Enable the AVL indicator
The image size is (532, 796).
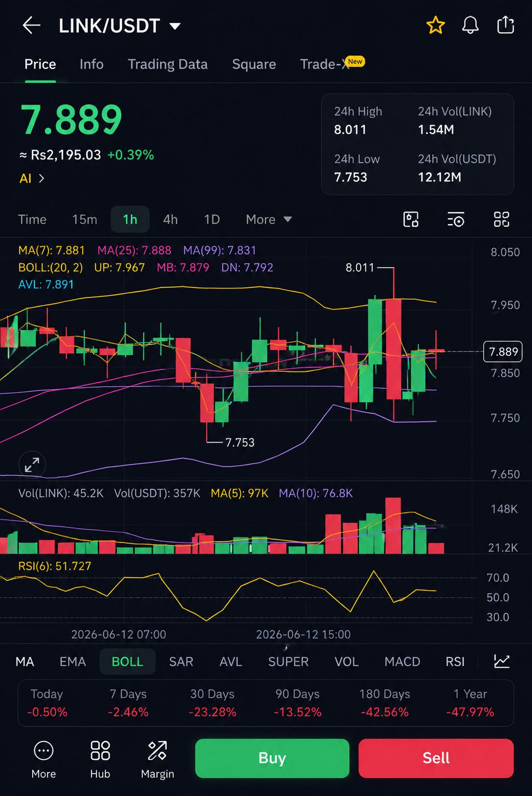coord(231,662)
